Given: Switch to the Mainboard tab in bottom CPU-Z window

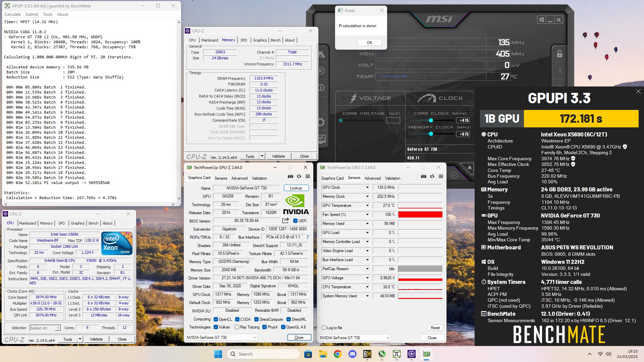Looking at the screenshot, I should 28,223.
